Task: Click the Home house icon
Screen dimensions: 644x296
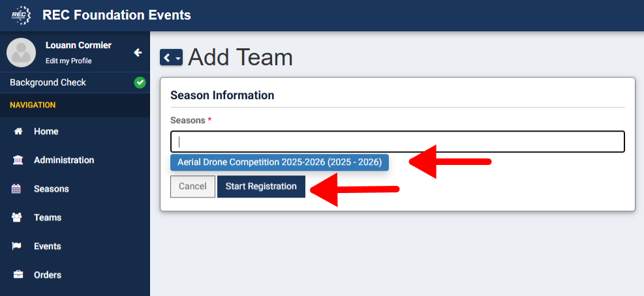Action: (x=18, y=132)
